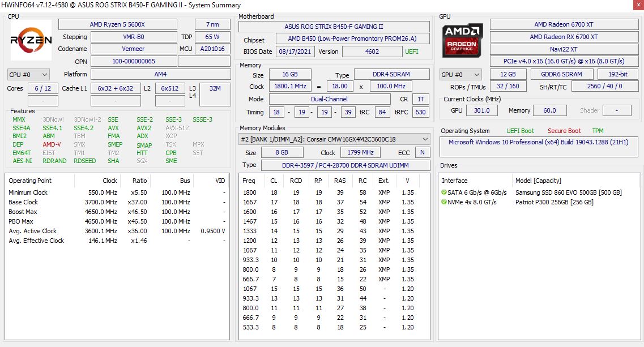Viewport: 644px width, 347px height.
Task: Click the BIOS Version 4602 field
Action: coord(372,52)
